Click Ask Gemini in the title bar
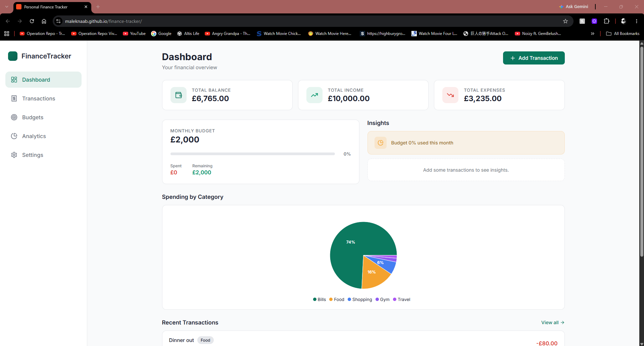The image size is (644, 346). coord(574,7)
